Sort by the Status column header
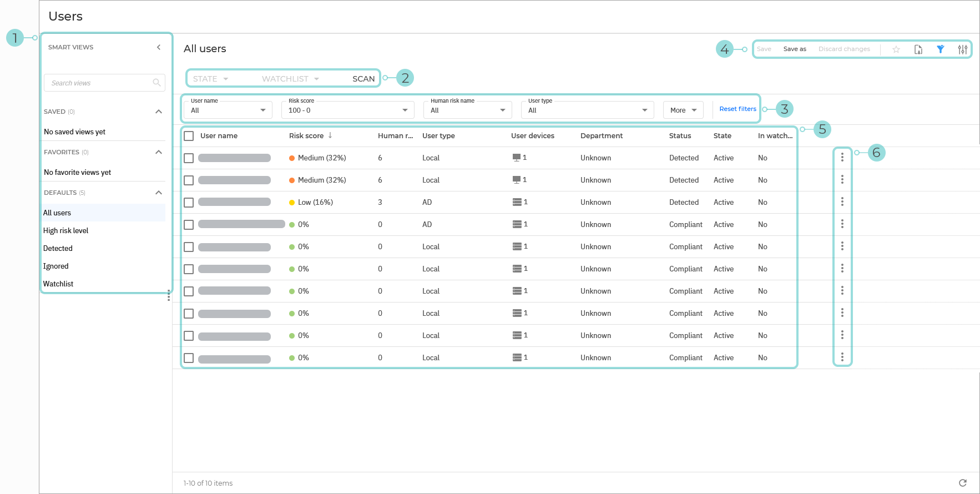The width and height of the screenshot is (980, 494). click(680, 135)
